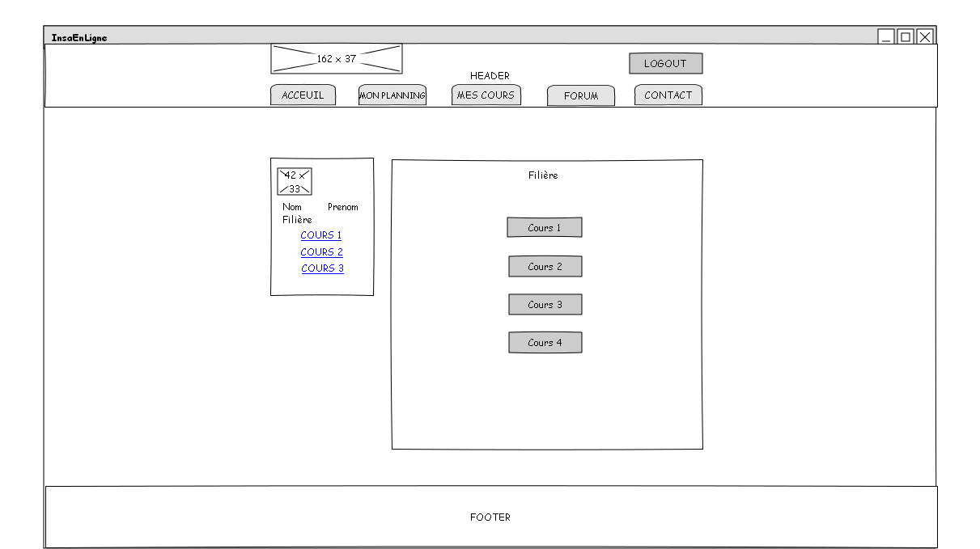This screenshot has width=980, height=549.
Task: Click the Prenom label in sidebar
Action: [343, 207]
